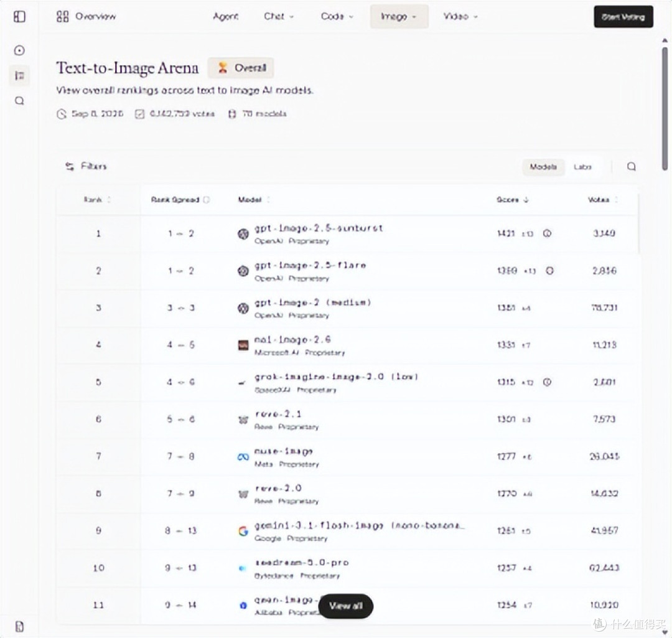
Task: Switch the view to Models
Action: [x=543, y=167]
